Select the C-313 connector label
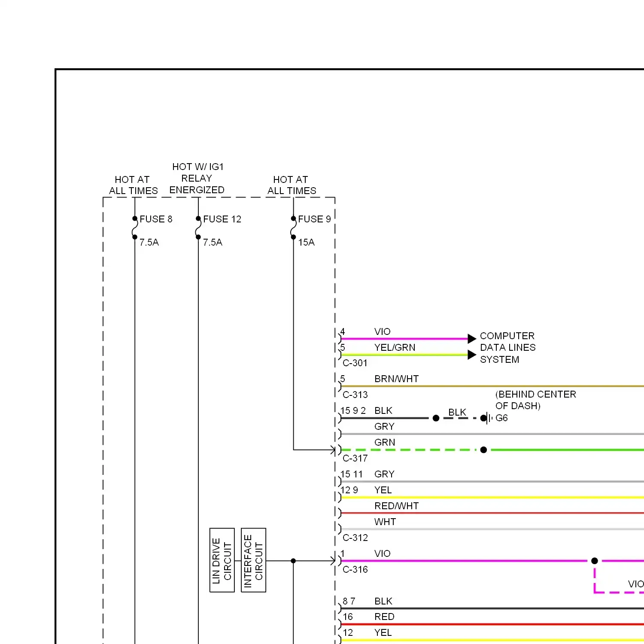644x644 pixels. coord(355,395)
